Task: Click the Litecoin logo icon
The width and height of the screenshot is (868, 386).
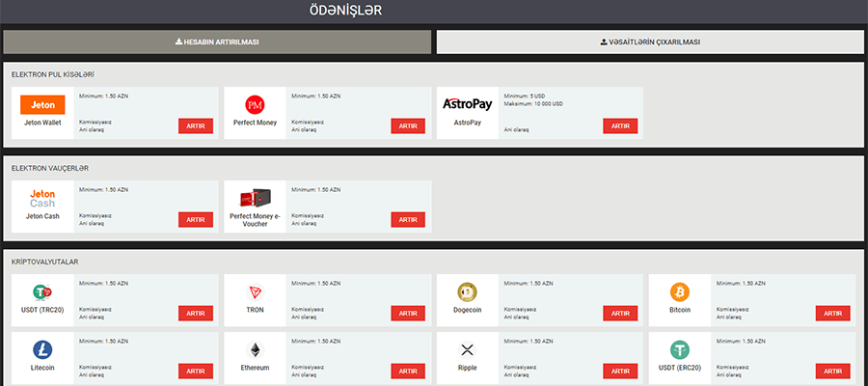Action: click(42, 349)
